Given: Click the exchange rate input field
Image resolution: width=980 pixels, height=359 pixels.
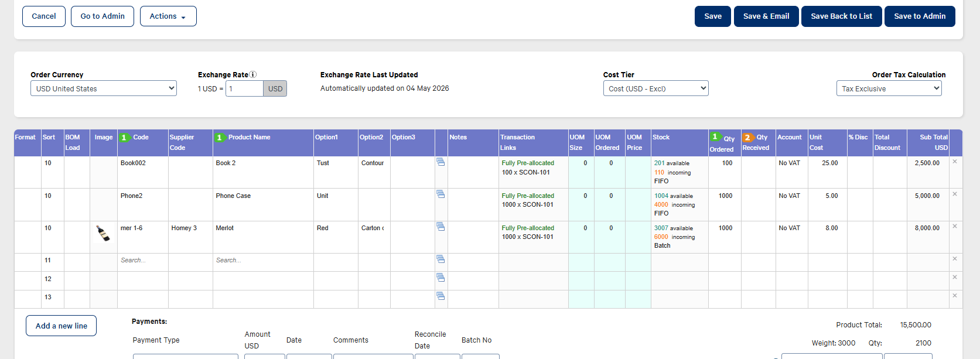Looking at the screenshot, I should [x=244, y=88].
